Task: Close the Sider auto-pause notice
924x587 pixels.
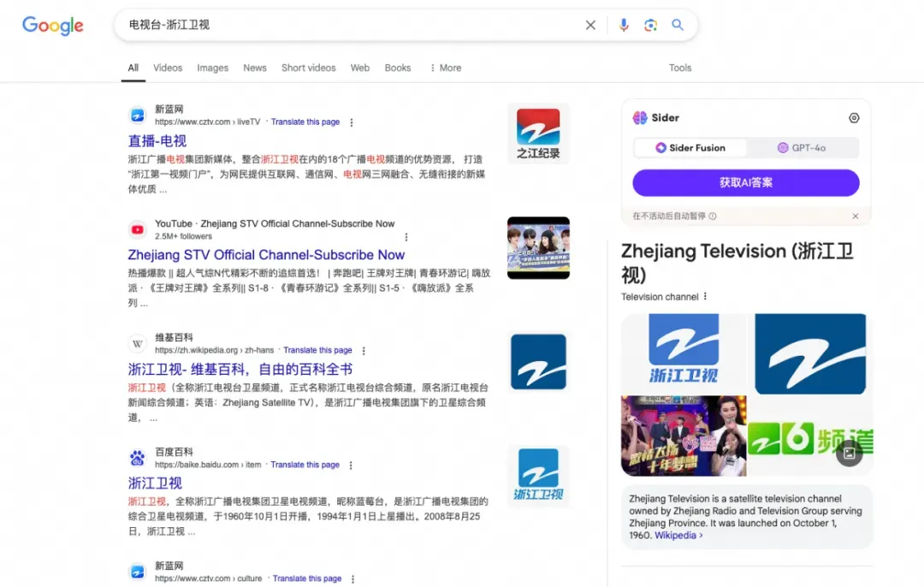Action: pos(855,216)
